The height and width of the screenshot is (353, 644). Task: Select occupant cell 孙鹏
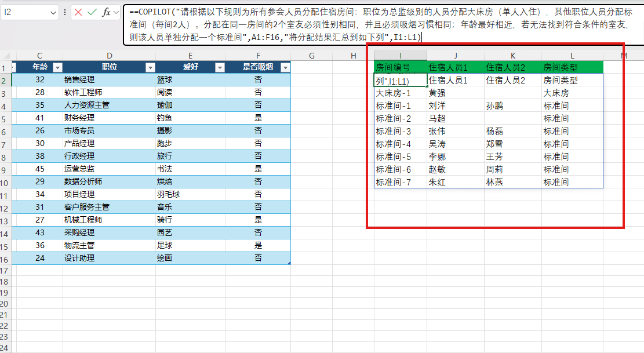(x=513, y=106)
